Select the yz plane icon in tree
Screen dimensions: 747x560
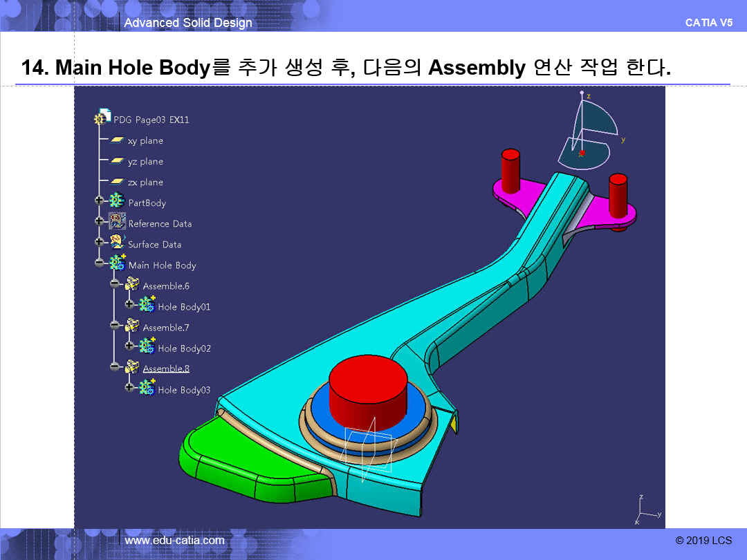(117, 161)
